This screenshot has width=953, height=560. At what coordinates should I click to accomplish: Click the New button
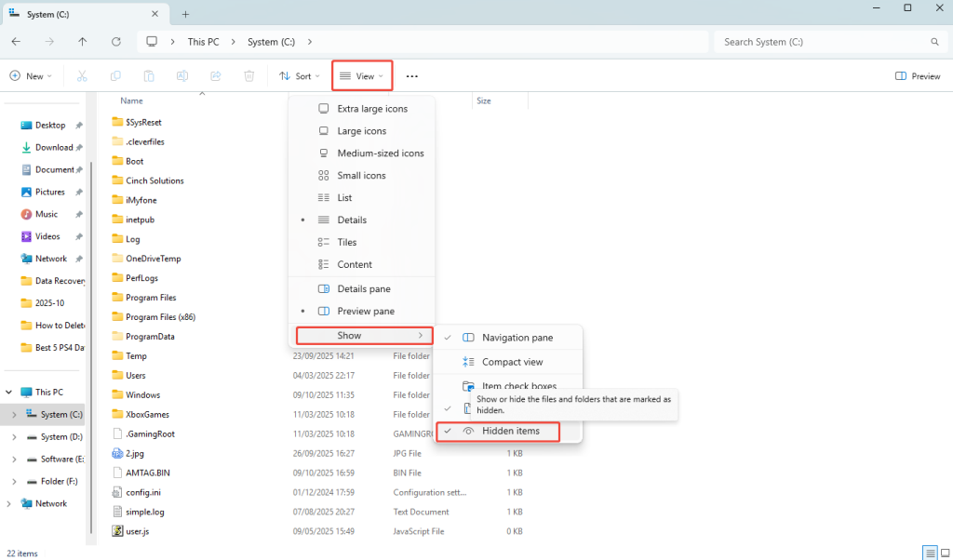(x=31, y=76)
